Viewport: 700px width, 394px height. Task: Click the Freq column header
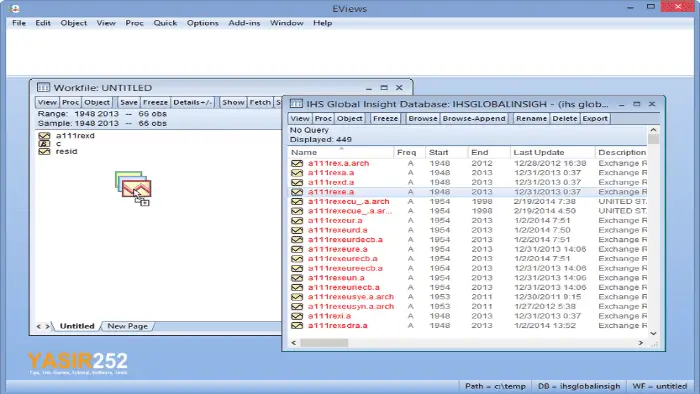409,153
